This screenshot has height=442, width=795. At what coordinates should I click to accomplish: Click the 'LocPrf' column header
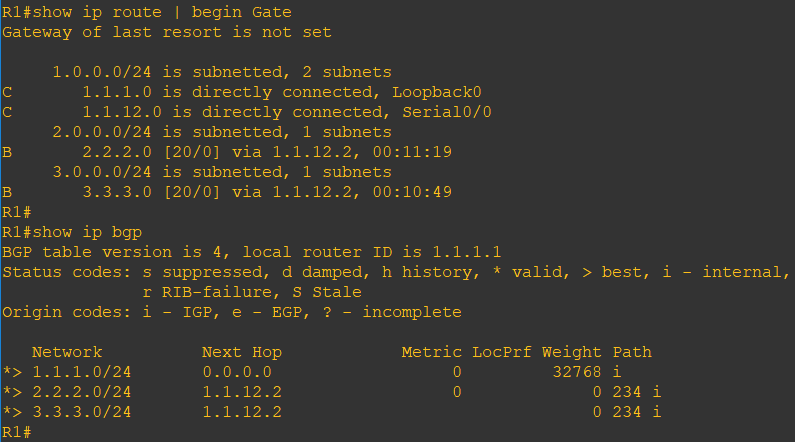(x=501, y=352)
